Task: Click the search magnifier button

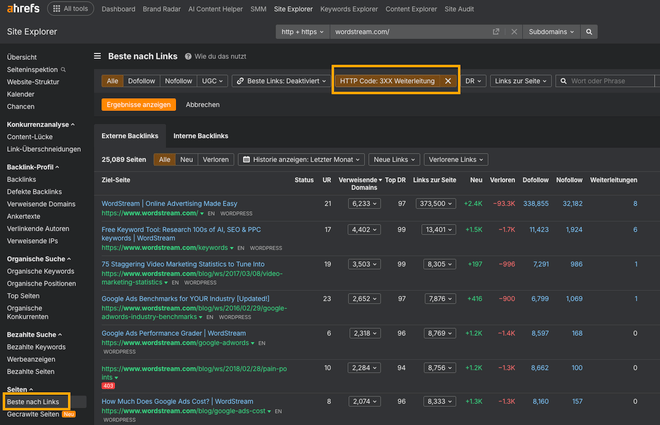Action: point(589,32)
